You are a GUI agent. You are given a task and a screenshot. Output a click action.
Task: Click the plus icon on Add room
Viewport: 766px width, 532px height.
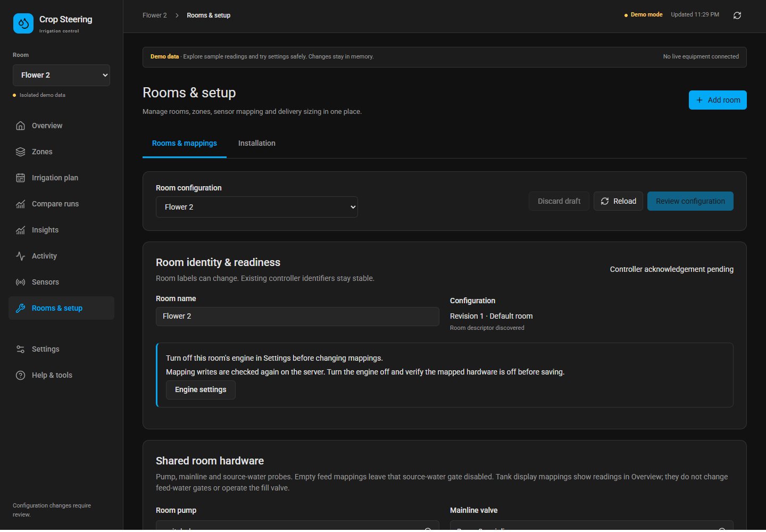tap(700, 100)
